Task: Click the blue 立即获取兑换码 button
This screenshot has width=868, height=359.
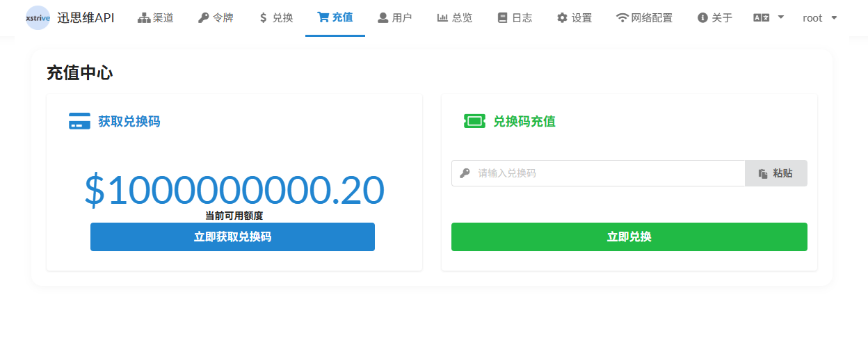Action: point(232,237)
